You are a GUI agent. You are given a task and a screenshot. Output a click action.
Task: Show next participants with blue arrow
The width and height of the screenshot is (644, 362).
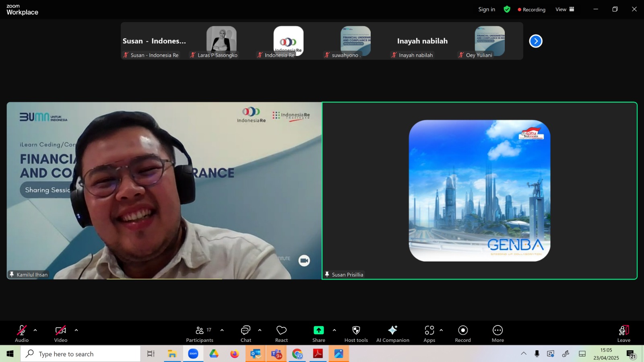[x=536, y=41]
